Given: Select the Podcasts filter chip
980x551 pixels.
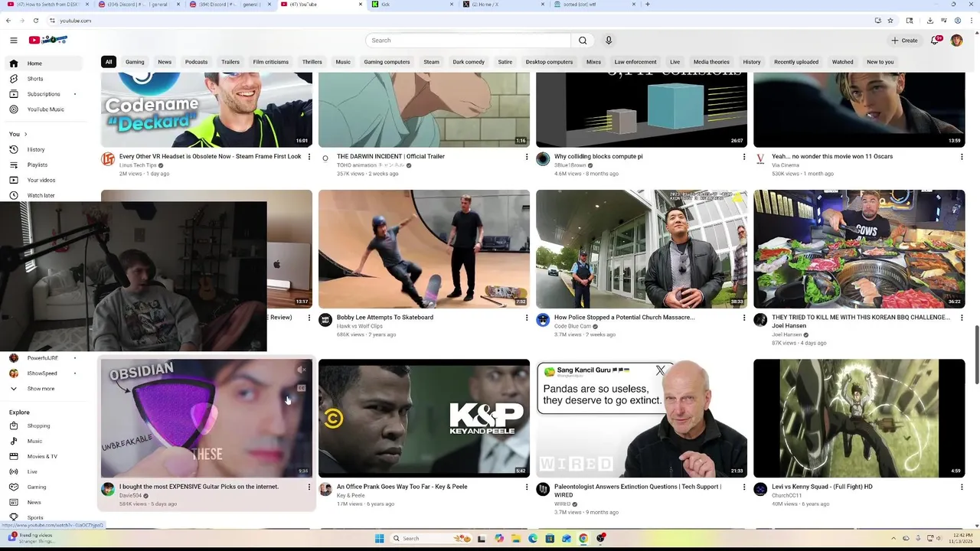Looking at the screenshot, I should (196, 62).
